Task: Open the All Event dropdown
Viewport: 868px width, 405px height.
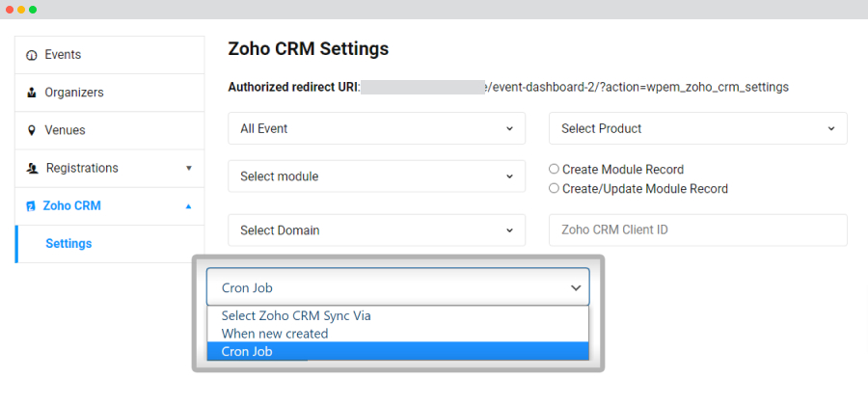Action: coord(376,128)
